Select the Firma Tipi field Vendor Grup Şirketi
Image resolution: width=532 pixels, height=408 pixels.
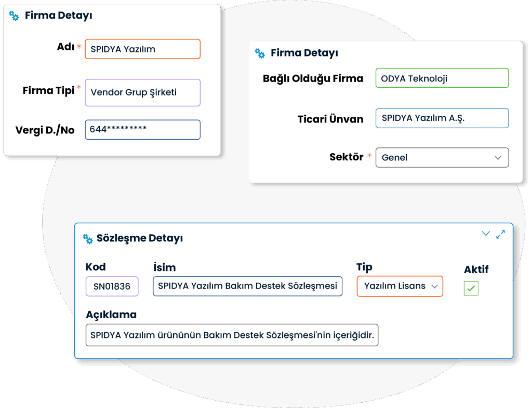pos(143,92)
